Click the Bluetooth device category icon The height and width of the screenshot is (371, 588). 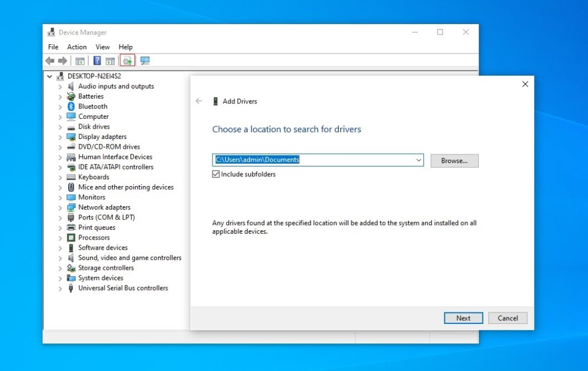tap(71, 106)
